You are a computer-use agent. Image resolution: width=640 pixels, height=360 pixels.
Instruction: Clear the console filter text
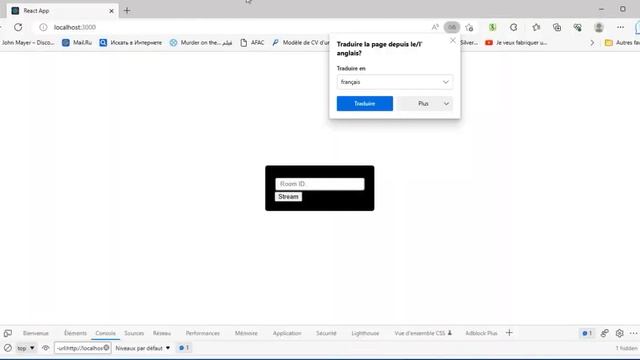tap(106, 348)
